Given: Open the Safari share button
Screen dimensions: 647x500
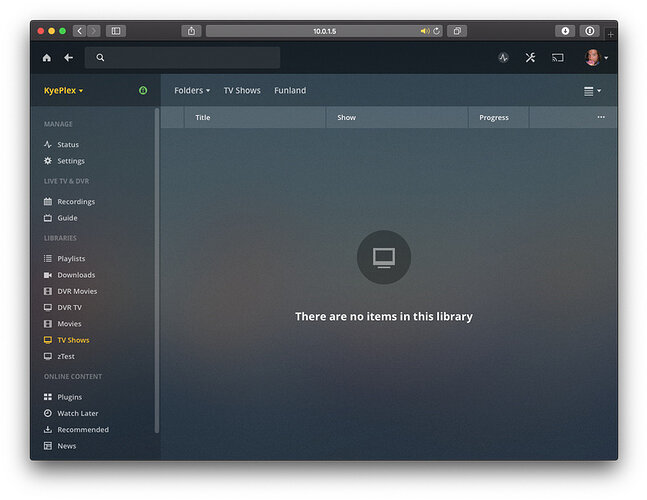Looking at the screenshot, I should pos(191,31).
